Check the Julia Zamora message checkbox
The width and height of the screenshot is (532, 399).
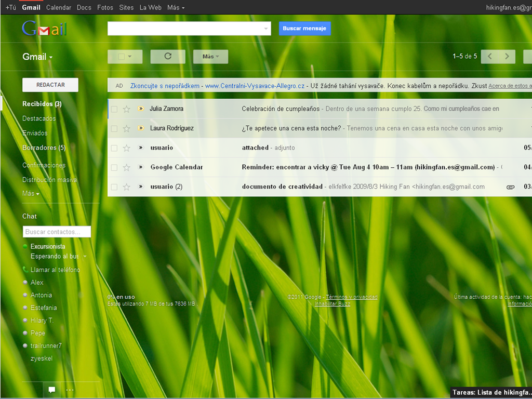coord(114,109)
